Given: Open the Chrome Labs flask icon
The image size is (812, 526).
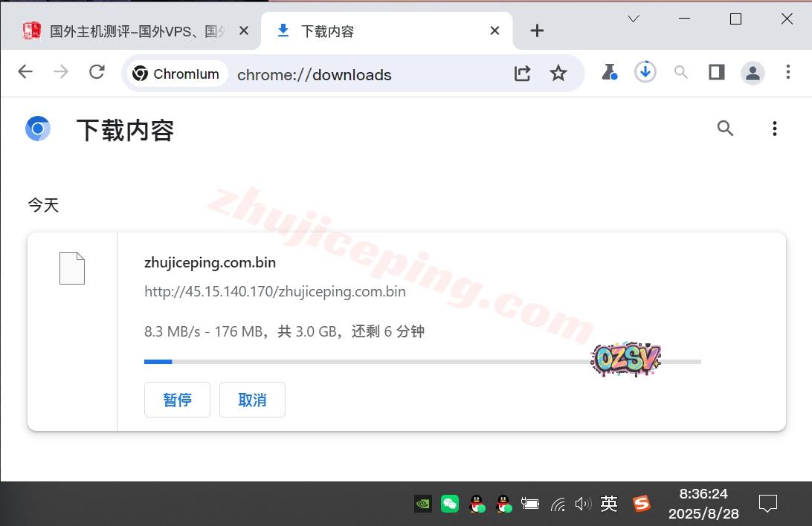Looking at the screenshot, I should pos(609,72).
